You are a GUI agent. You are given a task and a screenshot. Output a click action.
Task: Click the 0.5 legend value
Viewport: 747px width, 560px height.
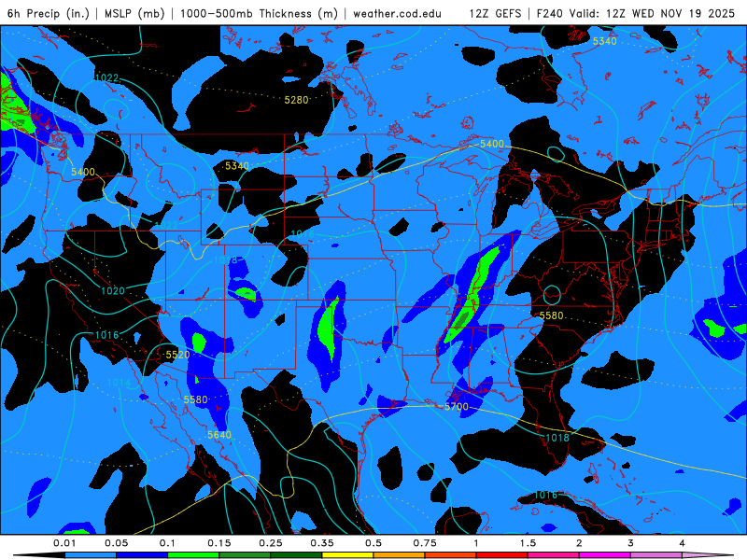pyautogui.click(x=373, y=543)
